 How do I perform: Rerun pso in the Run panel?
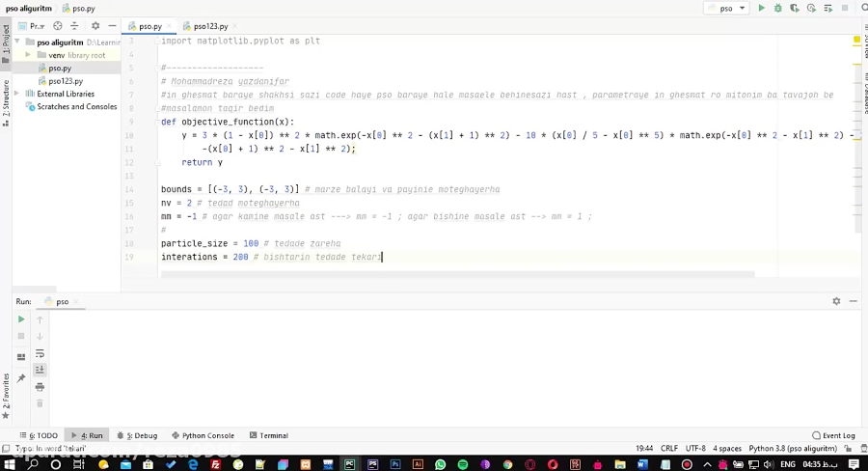pyautogui.click(x=21, y=319)
